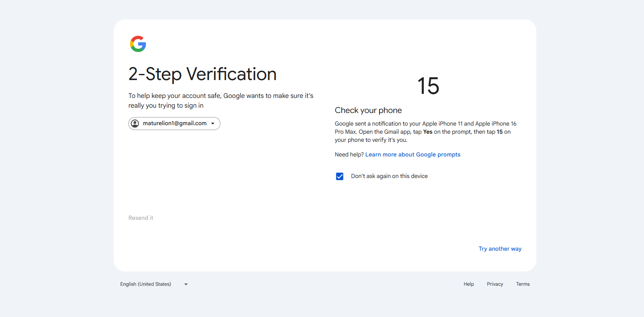Select the maturelion1@gmail.com email text
644x317 pixels.
coord(175,123)
